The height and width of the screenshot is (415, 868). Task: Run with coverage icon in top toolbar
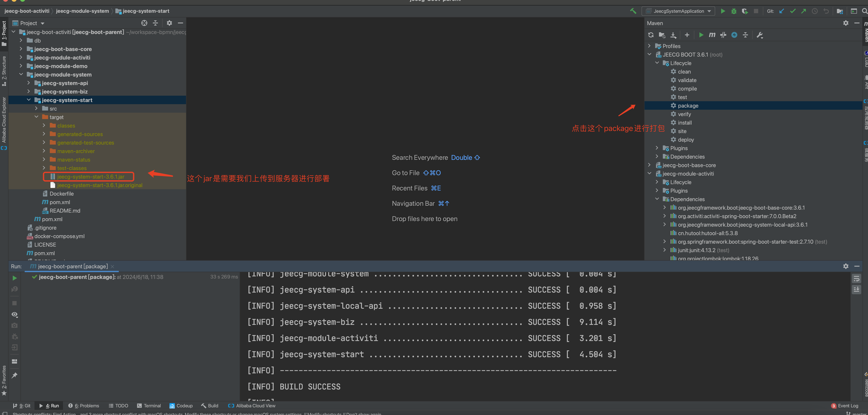click(x=745, y=11)
